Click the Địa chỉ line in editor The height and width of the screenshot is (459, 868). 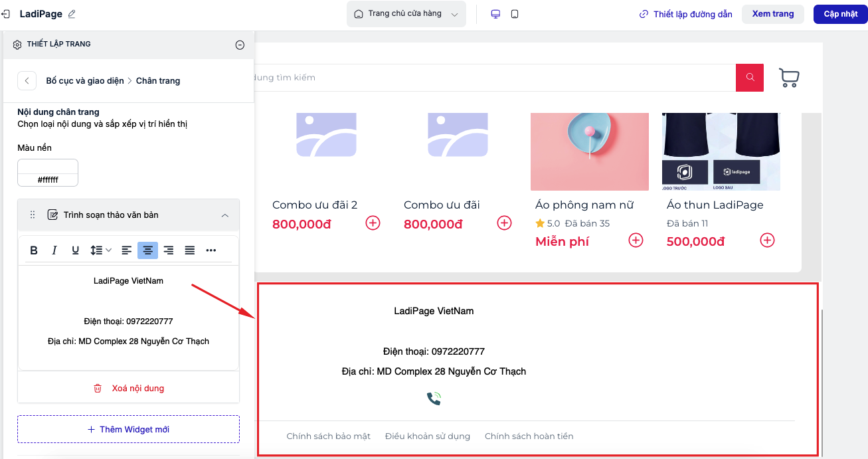pos(128,341)
